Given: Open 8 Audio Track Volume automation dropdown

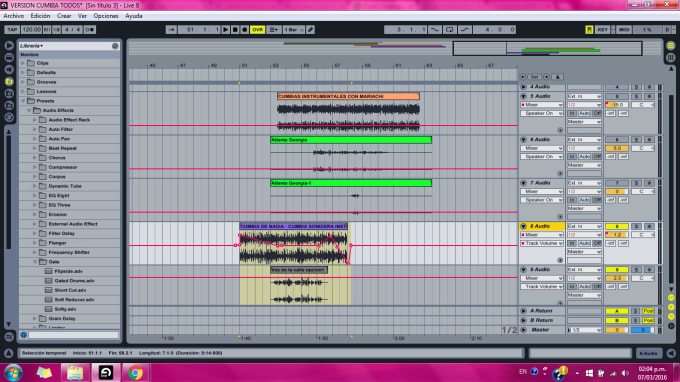Looking at the screenshot, I should [x=542, y=243].
